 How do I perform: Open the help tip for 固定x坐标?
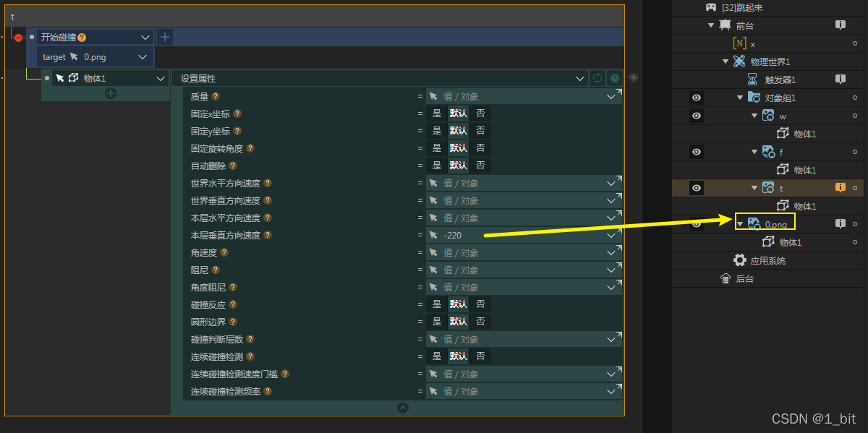237,113
